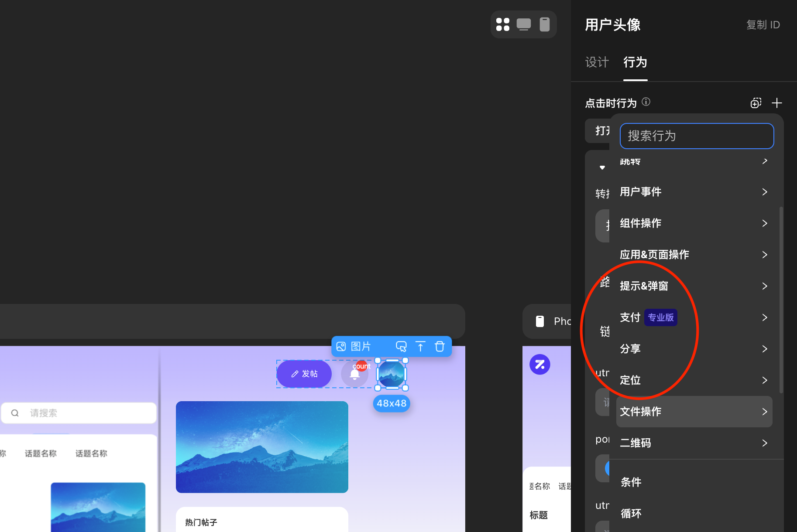This screenshot has height=532, width=797.
Task: Click the large mountain night-sky image
Action: click(x=262, y=447)
